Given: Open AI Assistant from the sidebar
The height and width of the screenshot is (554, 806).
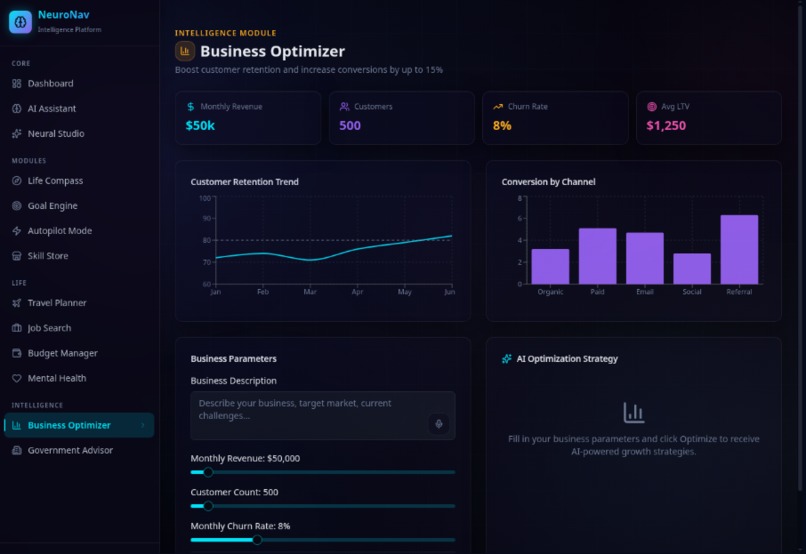Looking at the screenshot, I should (79, 108).
